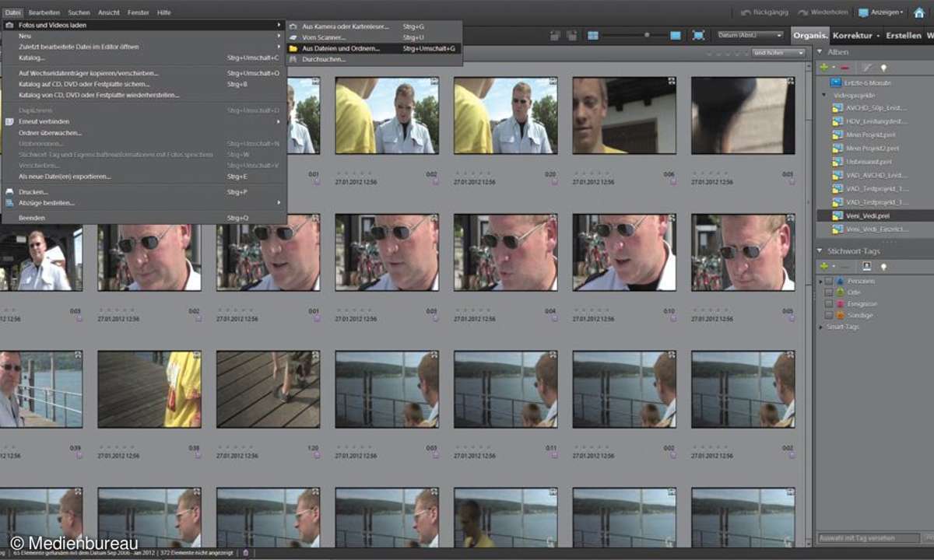This screenshot has height=560, width=934.
Task: Collapse the Videoprojekte album group
Action: (x=823, y=95)
